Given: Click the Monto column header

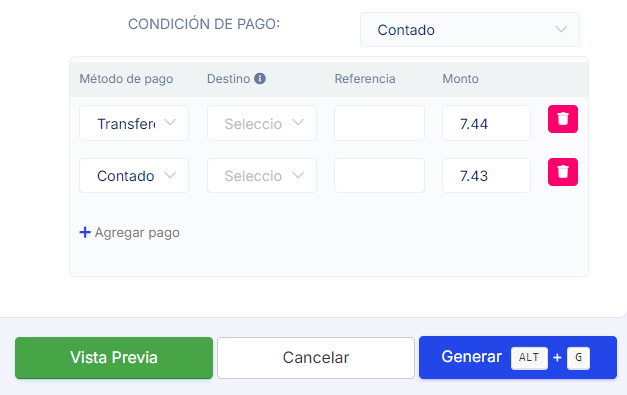Looking at the screenshot, I should coord(460,79).
